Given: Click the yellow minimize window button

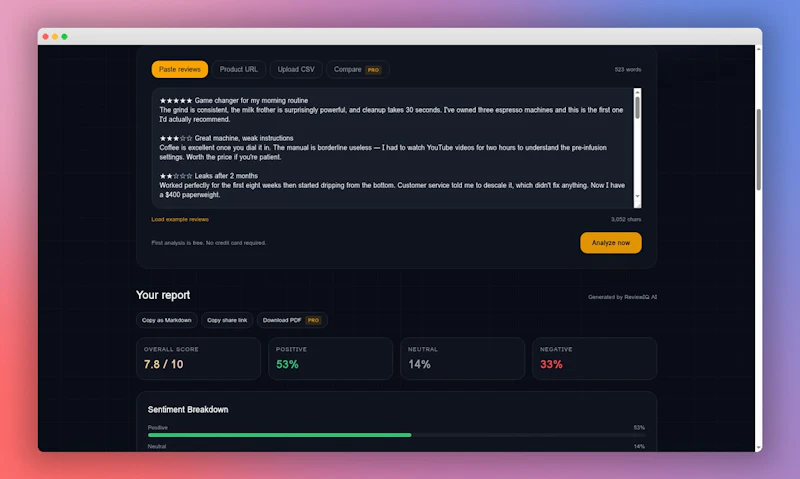Looking at the screenshot, I should coord(55,37).
